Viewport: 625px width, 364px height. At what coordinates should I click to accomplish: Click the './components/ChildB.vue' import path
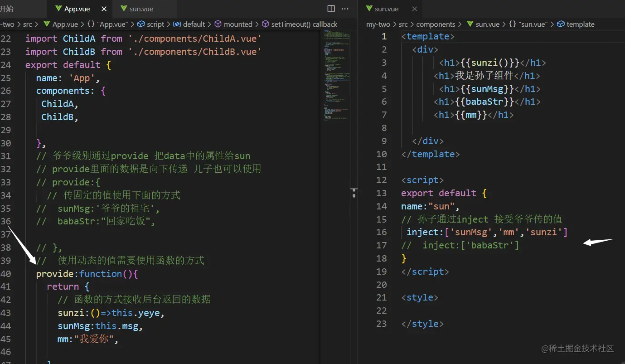(194, 52)
